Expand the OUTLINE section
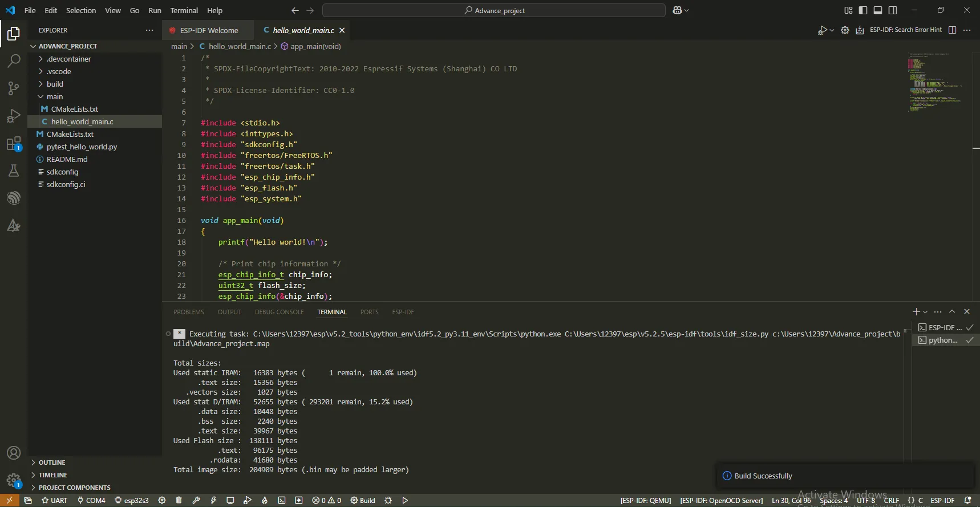This screenshot has height=507, width=980. 52,463
